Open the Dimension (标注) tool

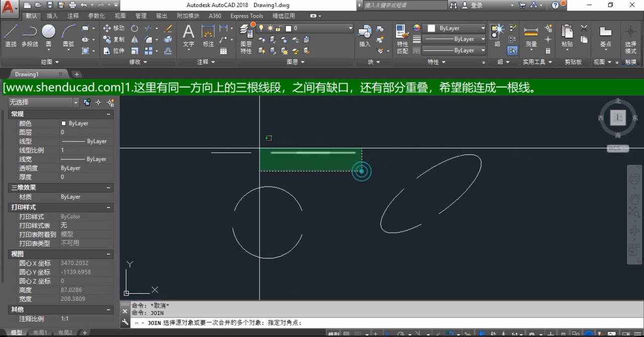pos(208,36)
